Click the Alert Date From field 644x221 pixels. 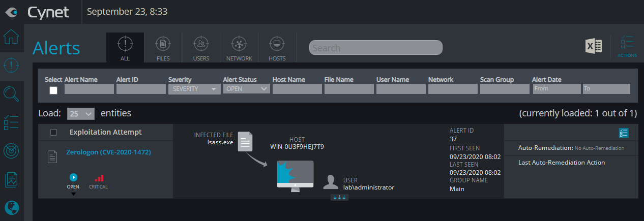pos(557,89)
